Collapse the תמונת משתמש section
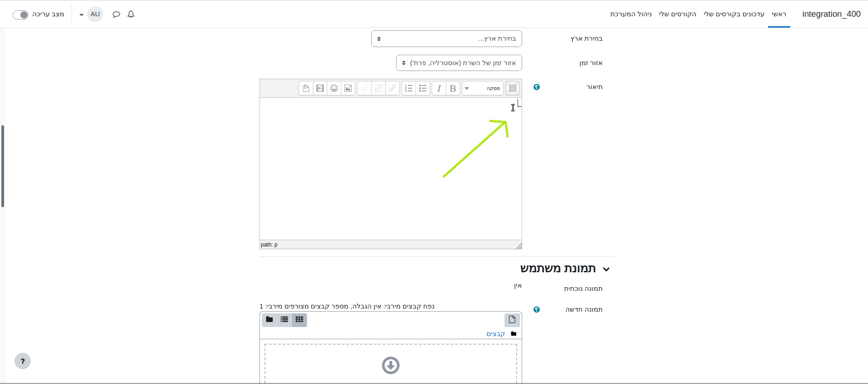Screen dimensions: 868x384 [606, 269]
